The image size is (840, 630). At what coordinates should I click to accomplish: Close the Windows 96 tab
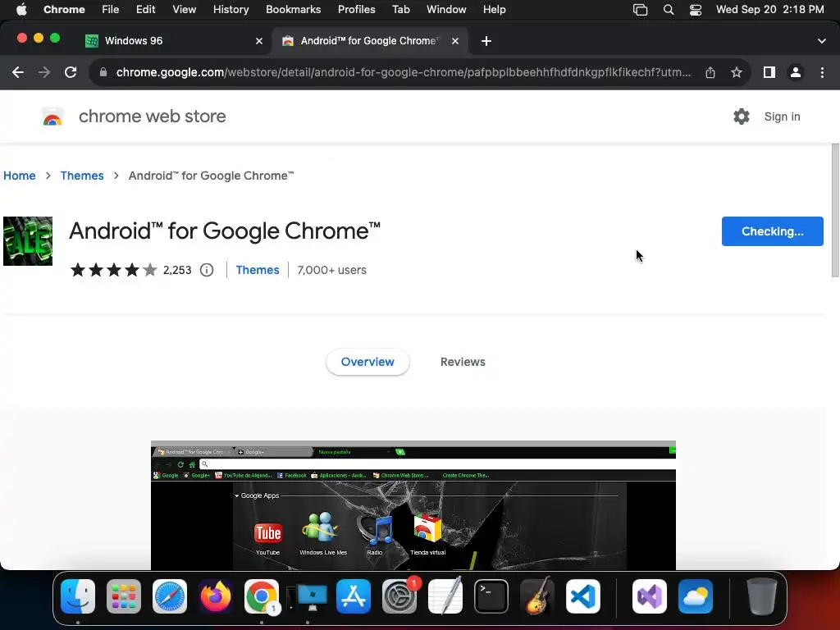click(x=259, y=41)
